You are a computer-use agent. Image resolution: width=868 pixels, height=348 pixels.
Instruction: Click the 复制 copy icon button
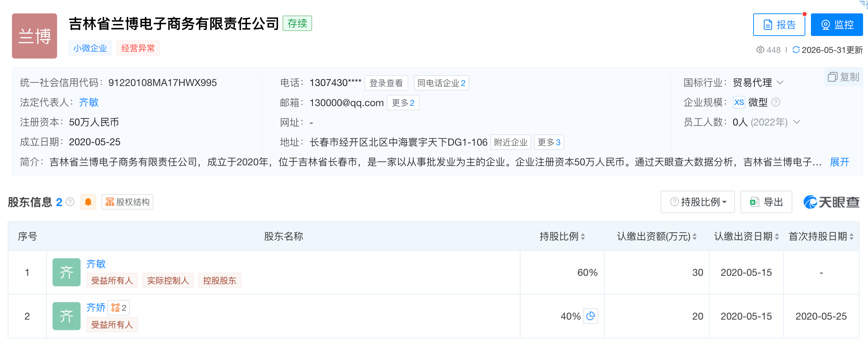843,77
